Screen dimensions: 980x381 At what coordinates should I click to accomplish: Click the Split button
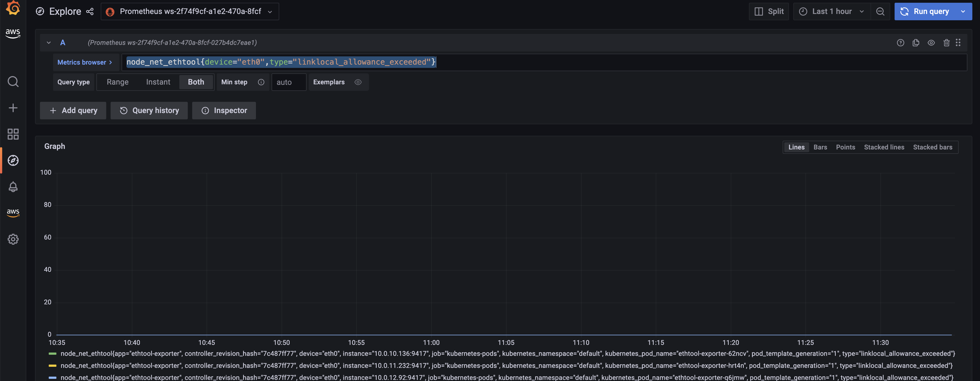[x=769, y=11]
